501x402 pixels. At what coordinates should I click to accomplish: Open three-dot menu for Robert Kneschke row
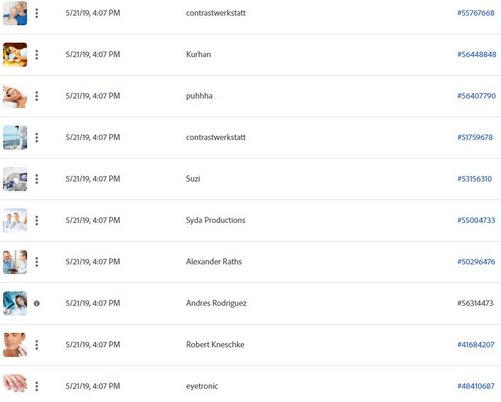[x=37, y=345]
